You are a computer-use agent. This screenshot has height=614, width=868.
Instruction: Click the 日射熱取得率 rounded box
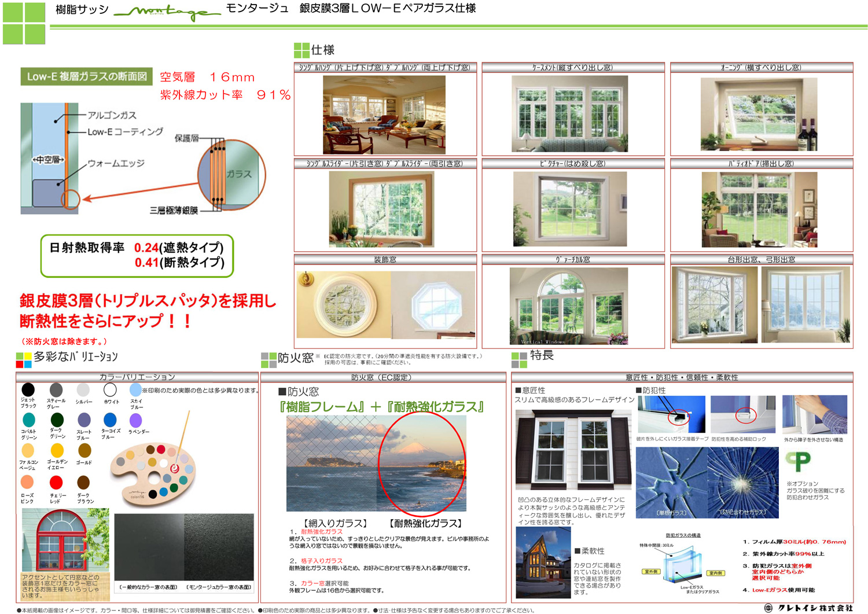(x=137, y=256)
